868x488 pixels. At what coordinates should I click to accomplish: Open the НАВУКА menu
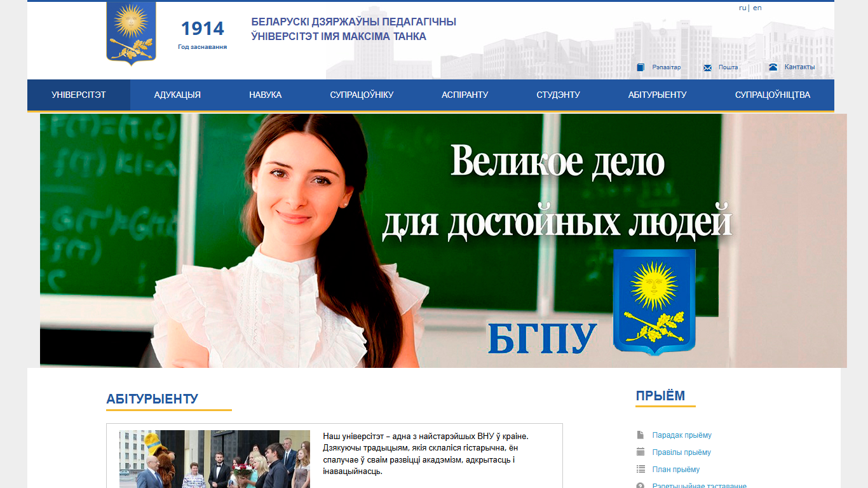tap(265, 95)
